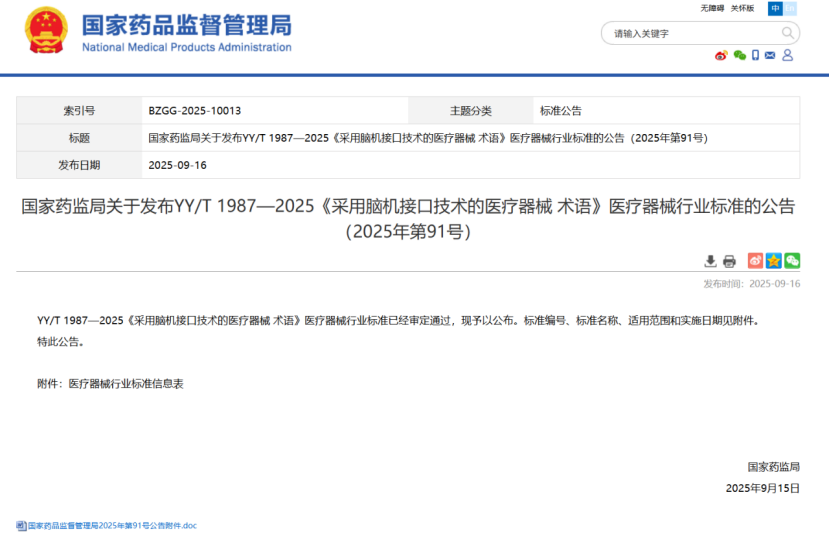This screenshot has width=830, height=536.
Task: Click the 国家药品监督管理局 site title
Action: 187,25
